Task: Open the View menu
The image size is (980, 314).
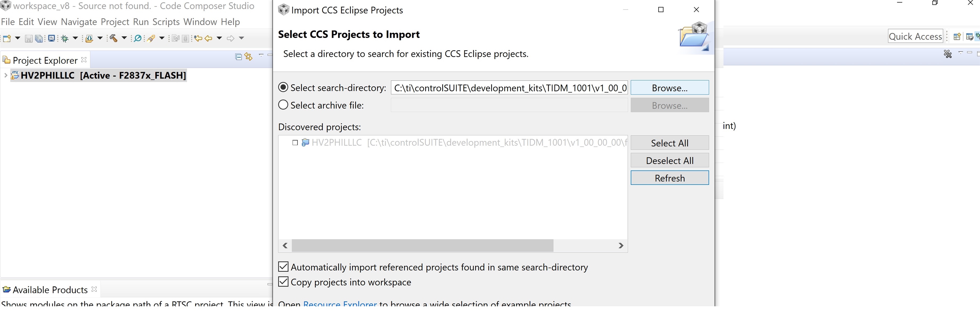Action: (x=47, y=22)
